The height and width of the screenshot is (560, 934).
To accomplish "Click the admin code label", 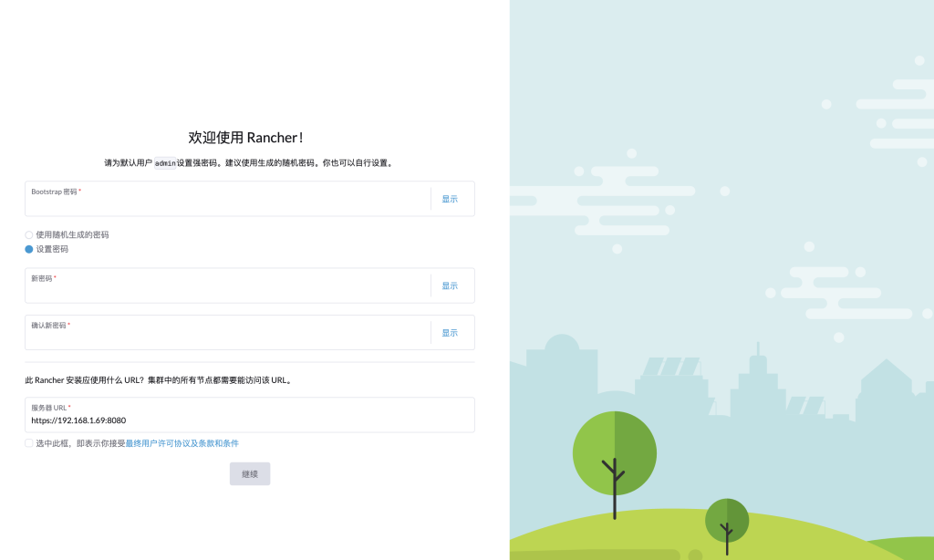I will [165, 163].
